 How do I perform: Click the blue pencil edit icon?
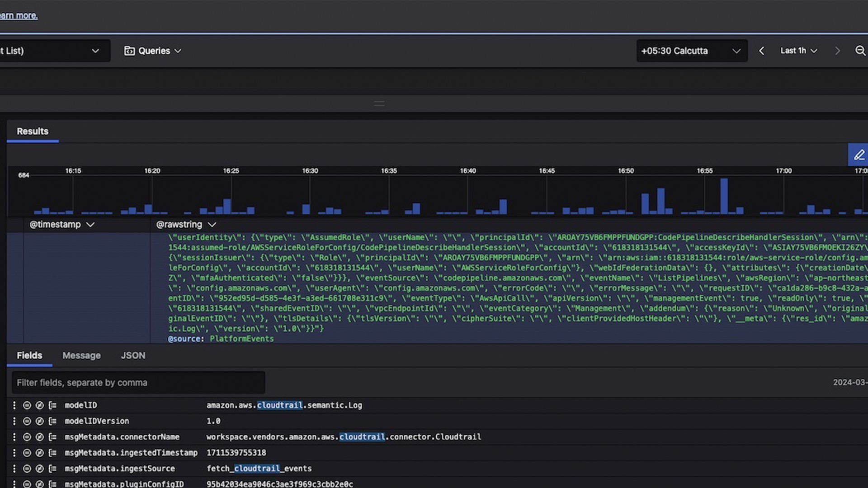coord(859,155)
